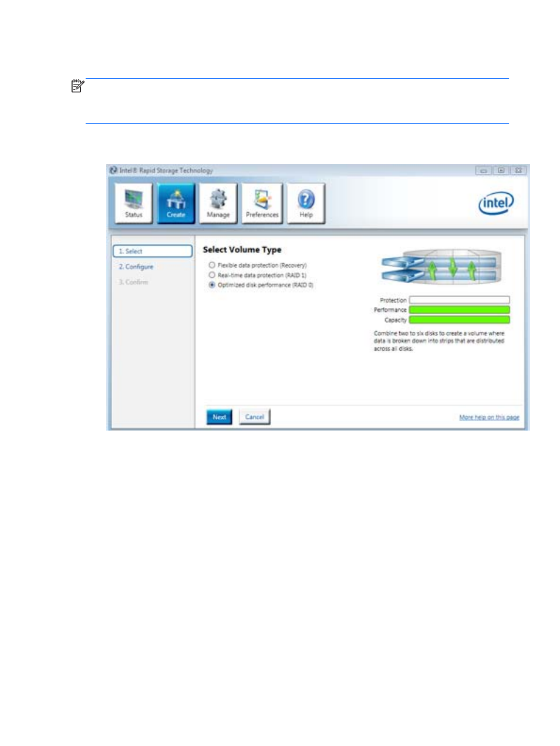Maximize the Rapid Storage Technology window
Image resolution: width=560 pixels, height=746 pixels.
coord(501,170)
